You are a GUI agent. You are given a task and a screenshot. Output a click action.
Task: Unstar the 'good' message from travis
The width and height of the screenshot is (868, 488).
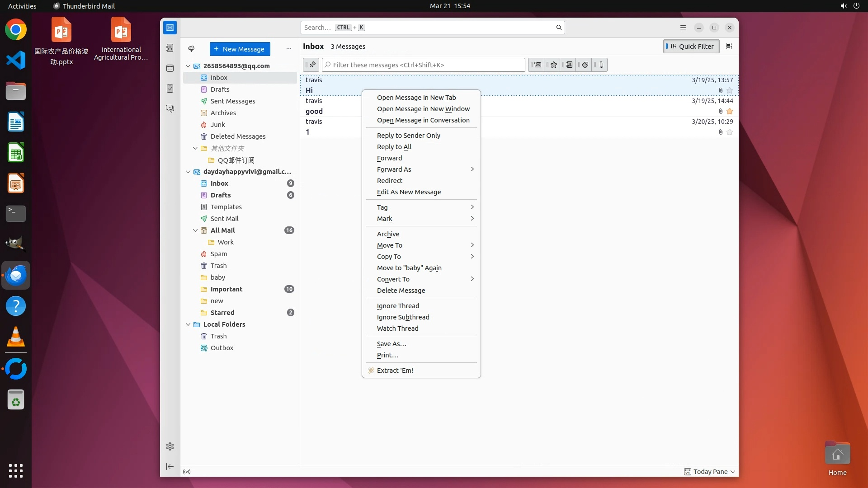[729, 111]
